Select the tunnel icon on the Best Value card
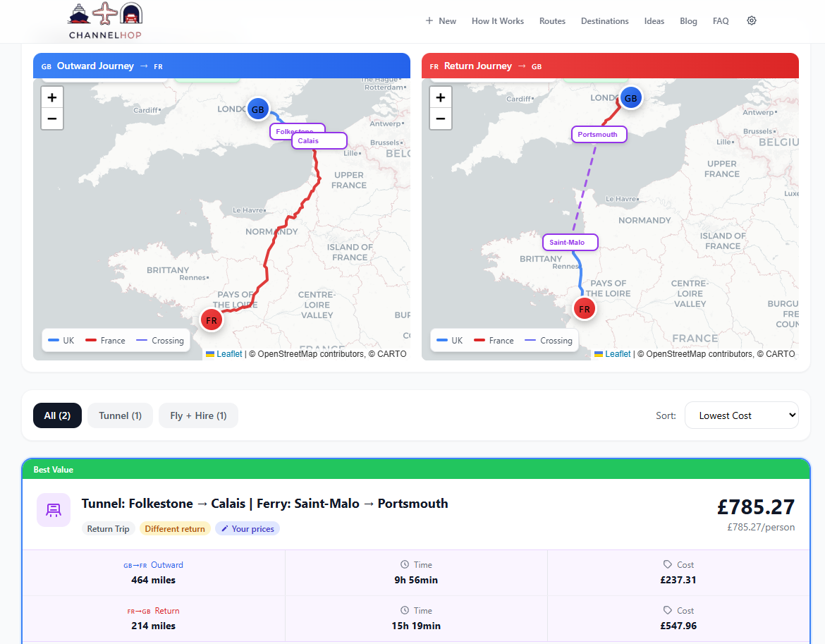The width and height of the screenshot is (825, 644). [54, 510]
